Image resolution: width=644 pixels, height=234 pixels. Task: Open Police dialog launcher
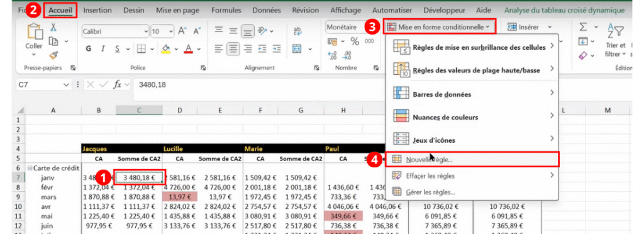coord(204,68)
